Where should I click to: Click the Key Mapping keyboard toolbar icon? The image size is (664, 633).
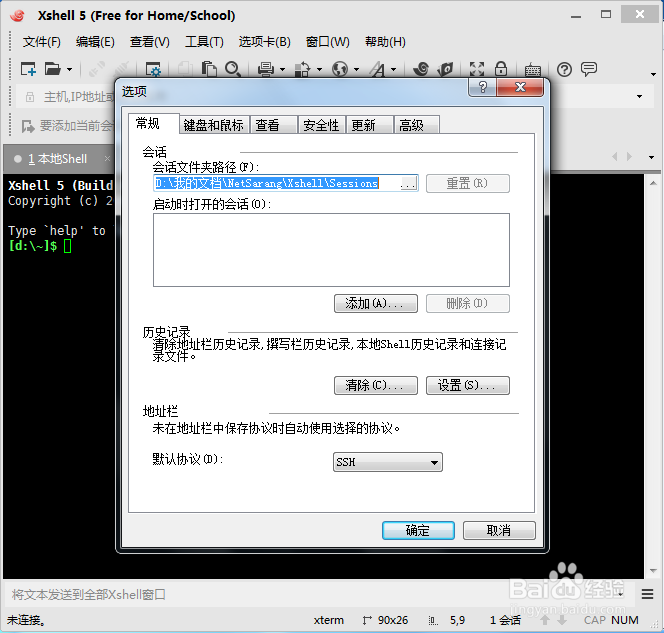click(x=533, y=69)
